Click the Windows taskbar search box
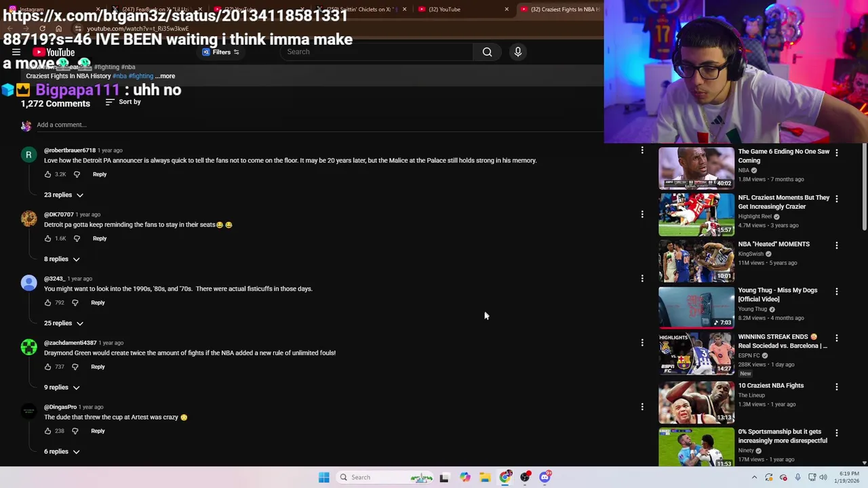This screenshot has height=488, width=868. pos(384,477)
